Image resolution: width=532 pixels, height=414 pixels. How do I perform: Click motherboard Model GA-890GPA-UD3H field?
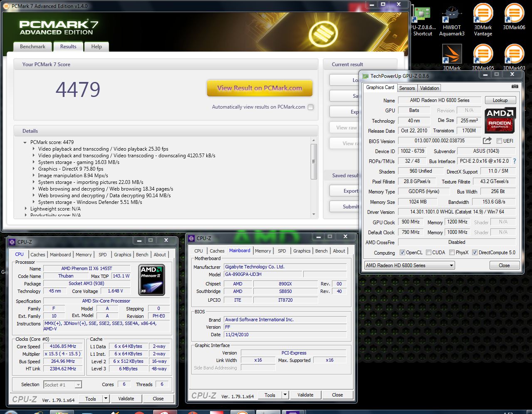[x=263, y=275]
